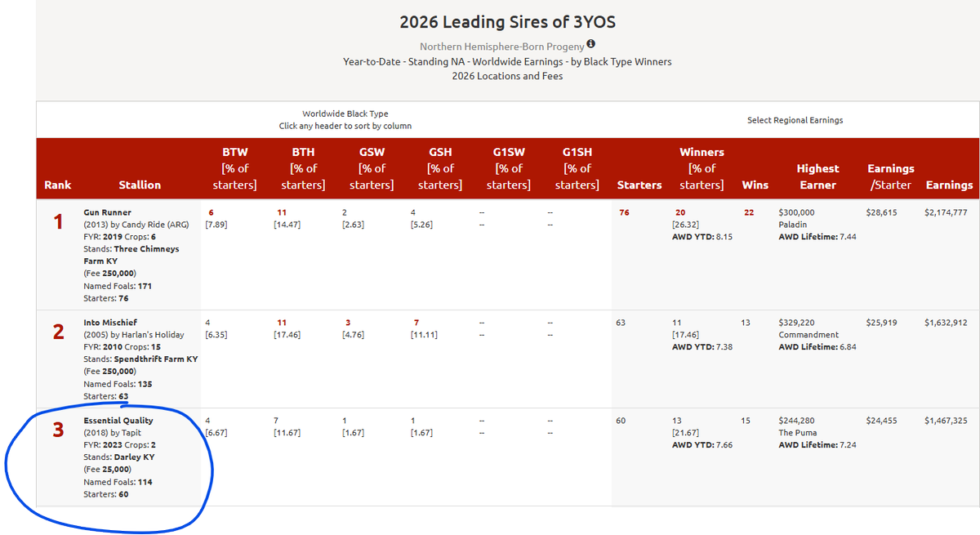Click the $1,632,912 earnings value

(x=946, y=323)
